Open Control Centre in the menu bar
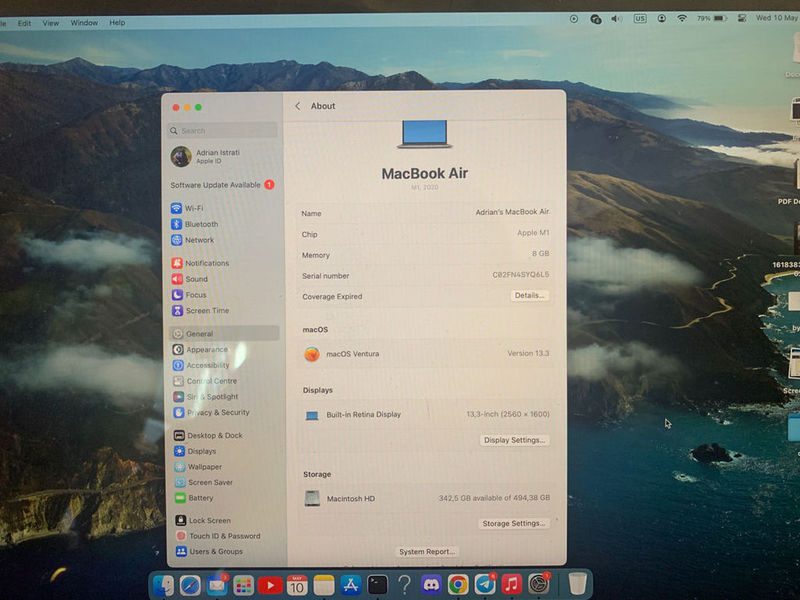 [x=739, y=18]
